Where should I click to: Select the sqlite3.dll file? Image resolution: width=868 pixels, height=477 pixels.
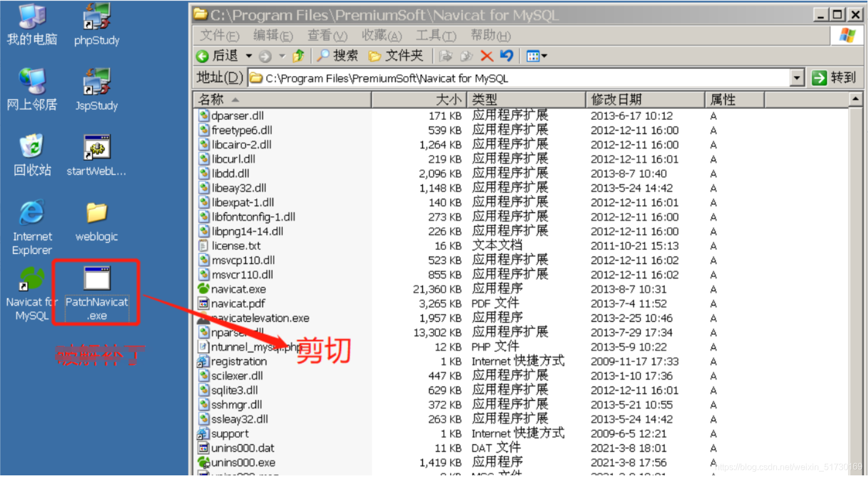pyautogui.click(x=229, y=390)
